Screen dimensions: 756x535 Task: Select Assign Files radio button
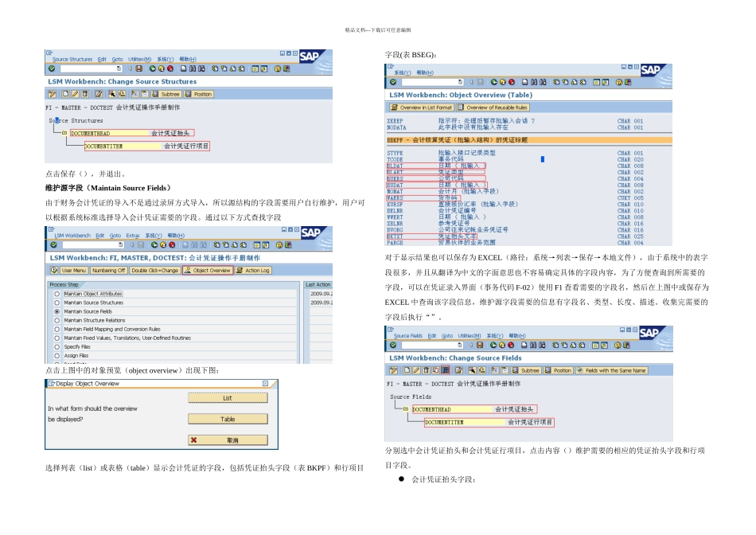[x=57, y=356]
